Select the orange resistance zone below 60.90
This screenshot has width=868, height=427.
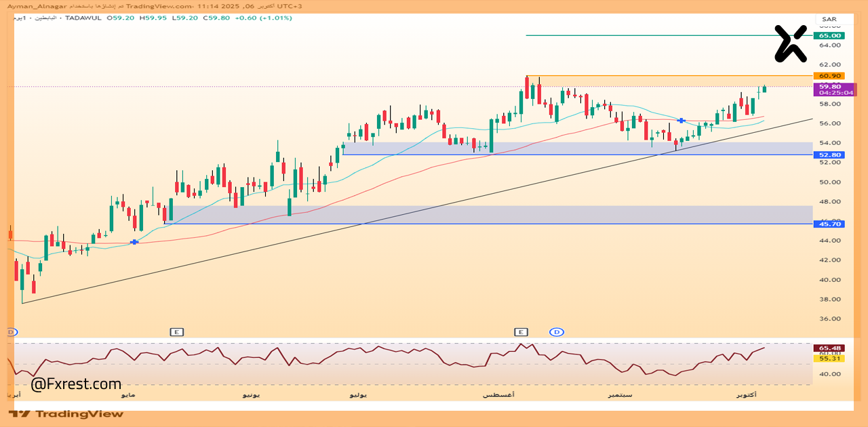point(671,81)
